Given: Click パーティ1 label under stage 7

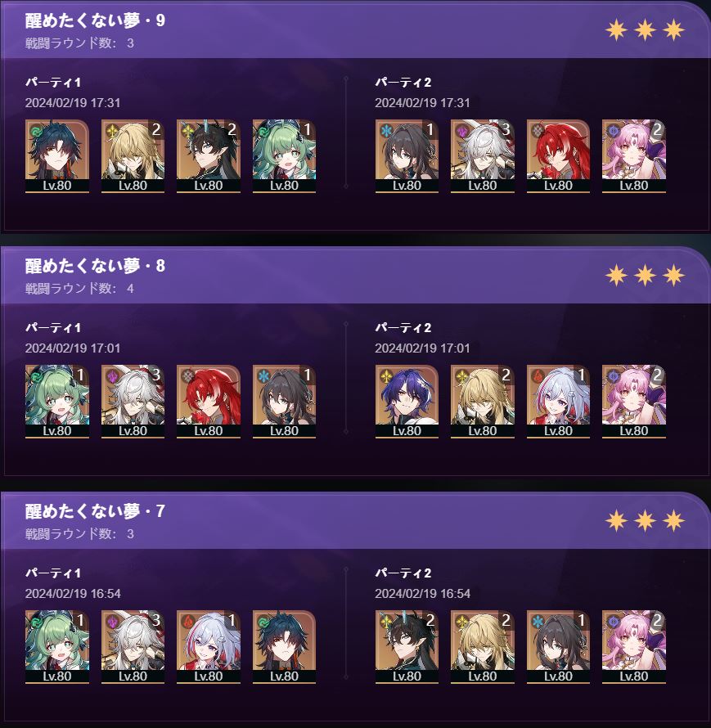Looking at the screenshot, I should point(53,573).
